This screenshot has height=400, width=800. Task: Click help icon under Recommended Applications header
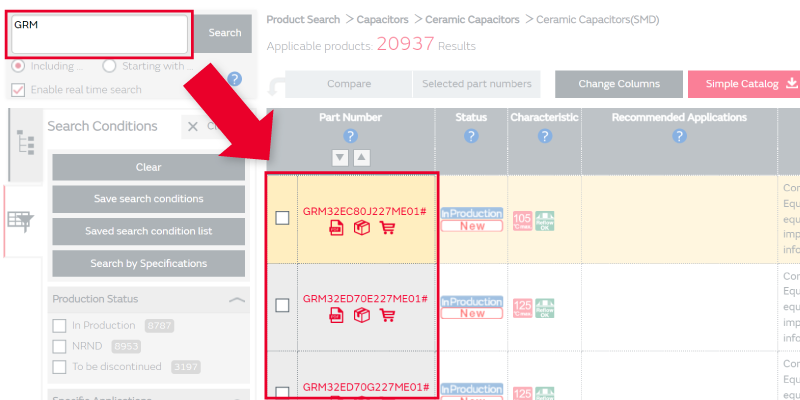tap(679, 136)
